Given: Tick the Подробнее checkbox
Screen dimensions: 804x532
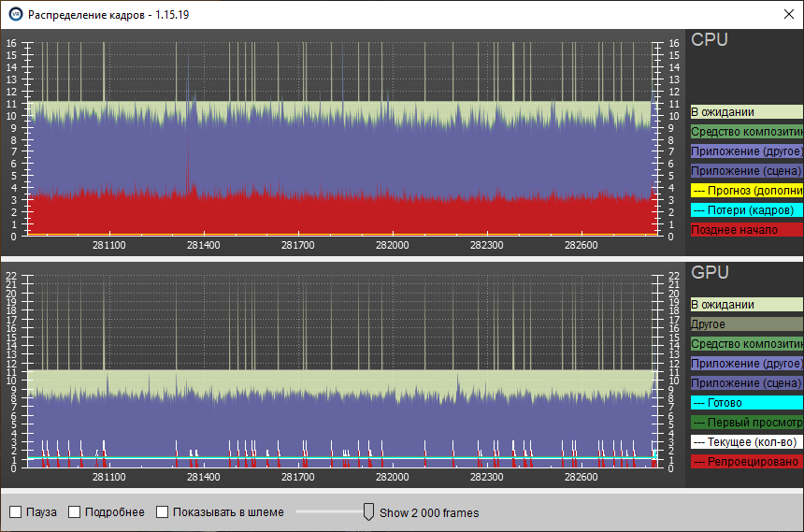Looking at the screenshot, I should pyautogui.click(x=75, y=512).
